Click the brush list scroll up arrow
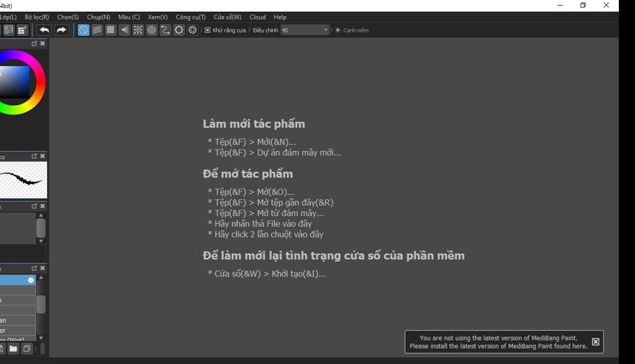This screenshot has height=364, width=635. [x=41, y=278]
